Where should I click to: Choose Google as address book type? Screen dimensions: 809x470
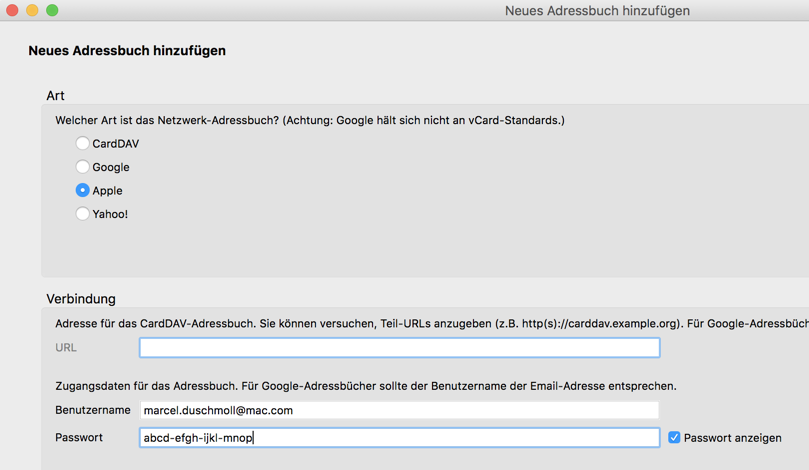[83, 167]
